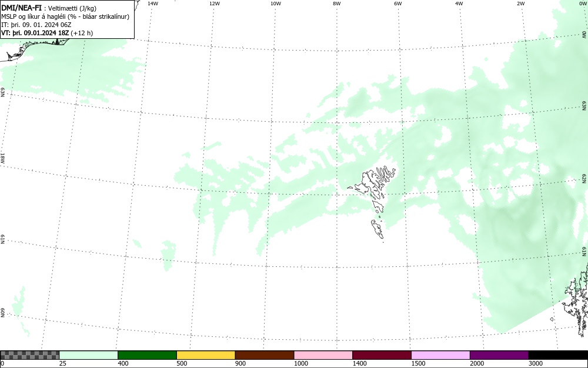Click the brown 900–1000 legend swatch
This screenshot has width=588, height=368.
tap(265, 355)
